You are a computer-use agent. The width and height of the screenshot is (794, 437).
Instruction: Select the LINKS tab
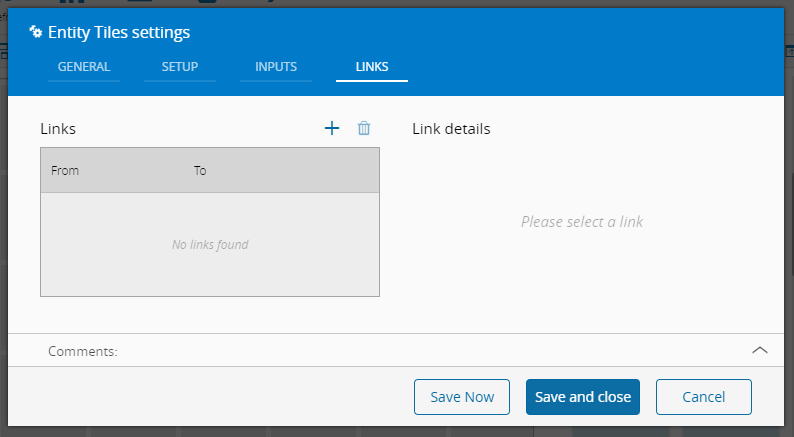372,67
